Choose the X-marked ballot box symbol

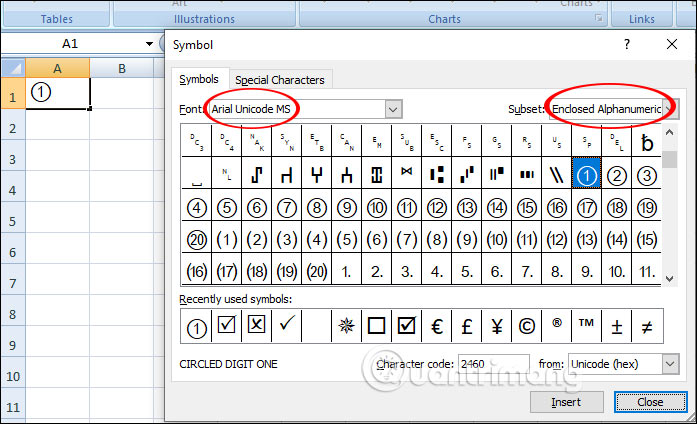click(257, 325)
